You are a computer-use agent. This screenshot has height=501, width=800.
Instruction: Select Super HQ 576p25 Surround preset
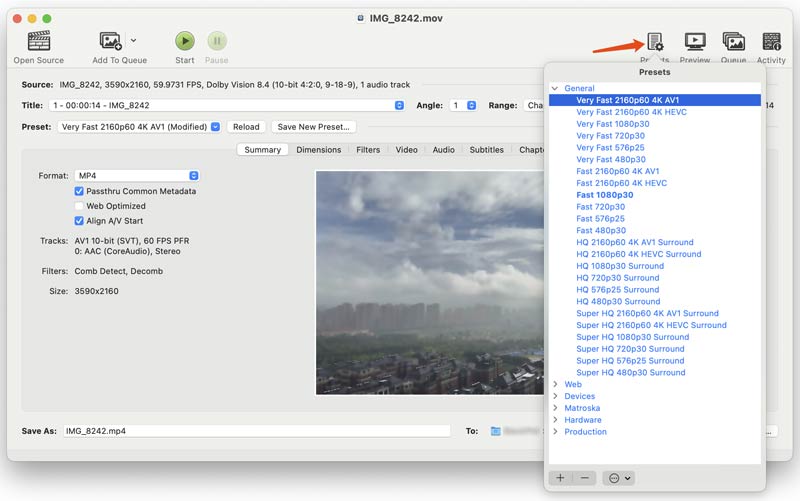tap(630, 360)
